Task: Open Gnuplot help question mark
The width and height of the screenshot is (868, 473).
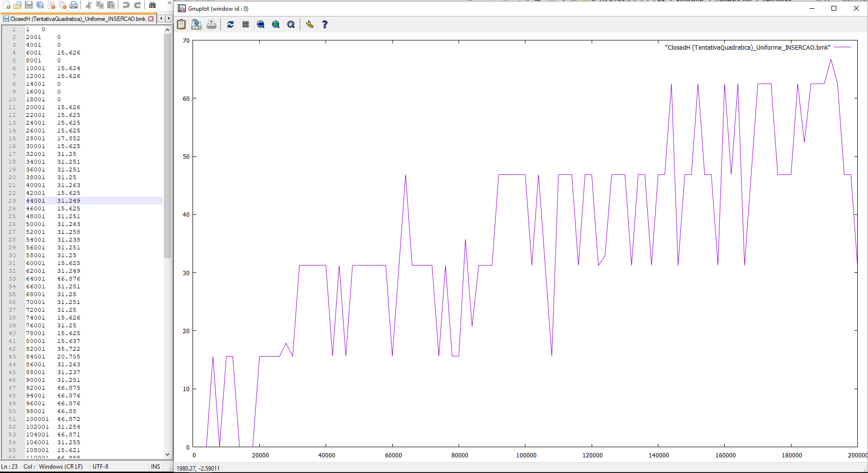Action: coord(325,24)
